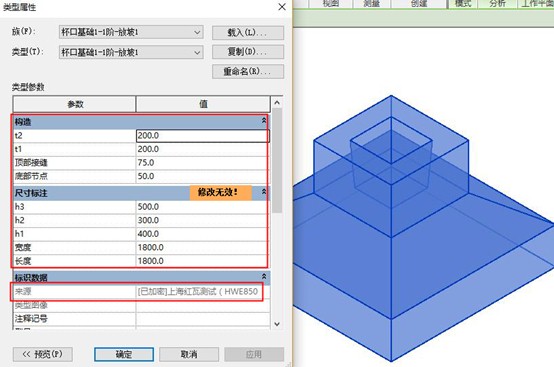Close the 类型属性 dialog
The width and height of the screenshot is (554, 367).
(x=282, y=7)
